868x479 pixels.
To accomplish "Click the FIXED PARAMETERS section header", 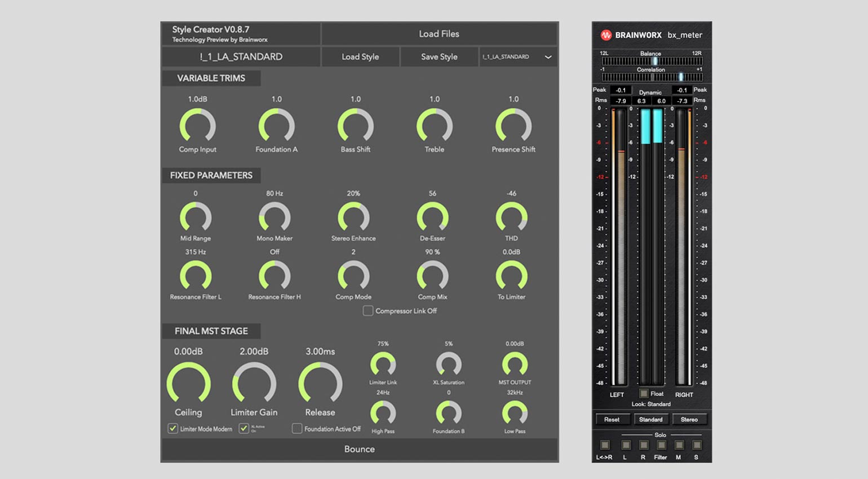I will click(211, 175).
